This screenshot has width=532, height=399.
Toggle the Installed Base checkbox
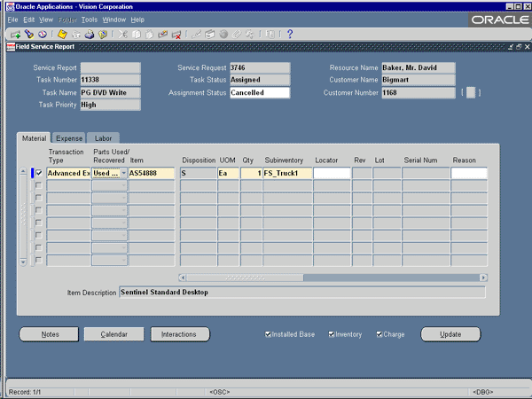(x=268, y=334)
